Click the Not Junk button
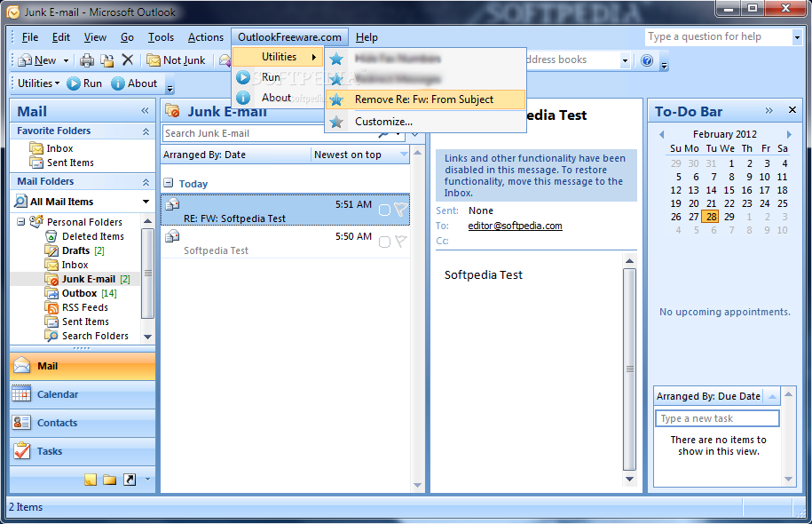 [x=176, y=60]
